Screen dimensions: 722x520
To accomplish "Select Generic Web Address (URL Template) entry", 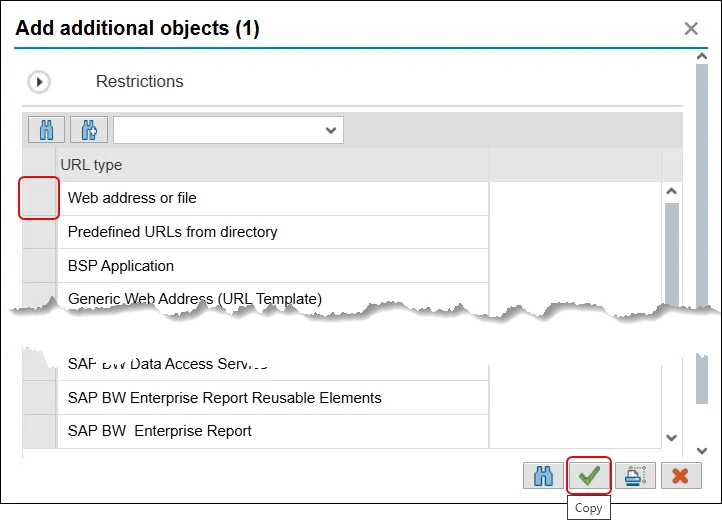I will (x=195, y=299).
